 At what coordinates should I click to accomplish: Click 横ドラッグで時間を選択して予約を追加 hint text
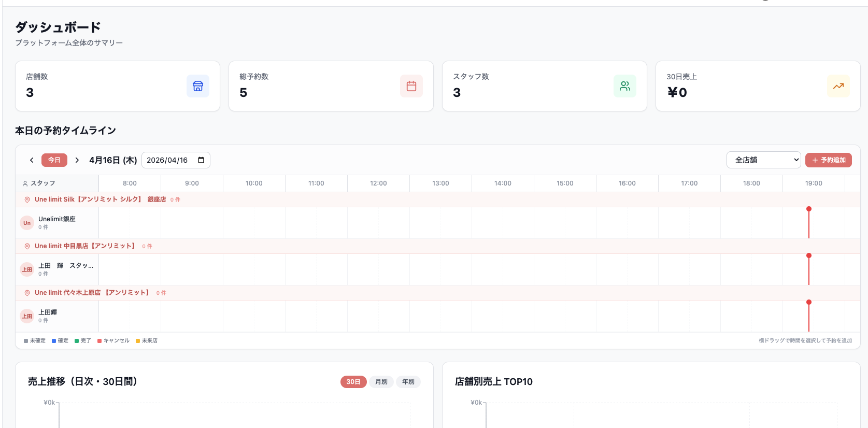(805, 341)
